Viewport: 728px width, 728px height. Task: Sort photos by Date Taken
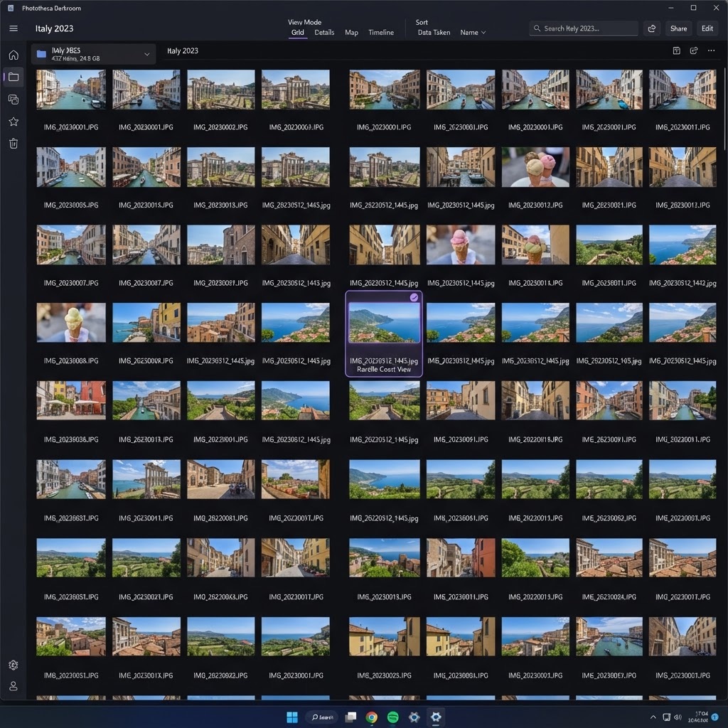pyautogui.click(x=434, y=33)
